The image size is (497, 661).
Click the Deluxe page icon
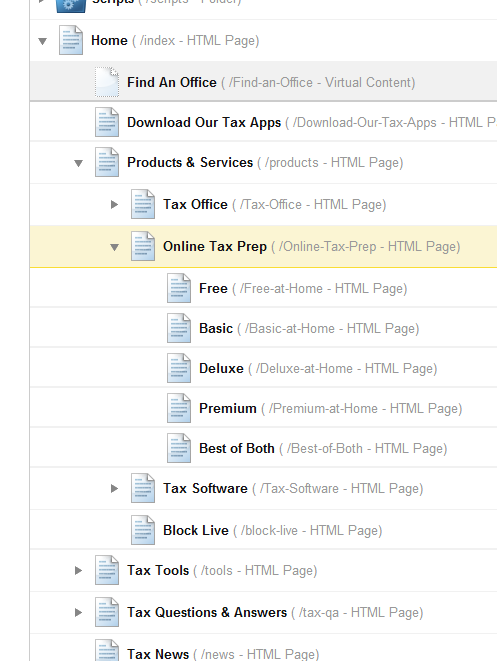(x=179, y=368)
